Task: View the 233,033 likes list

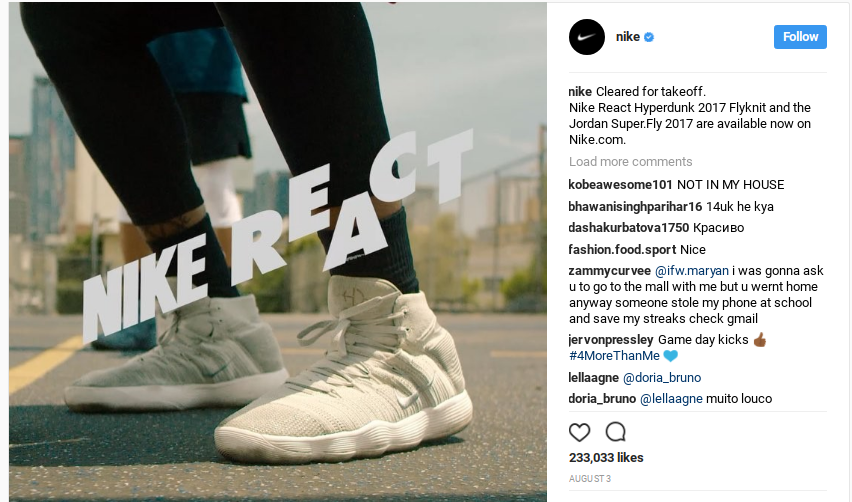Action: [606, 458]
